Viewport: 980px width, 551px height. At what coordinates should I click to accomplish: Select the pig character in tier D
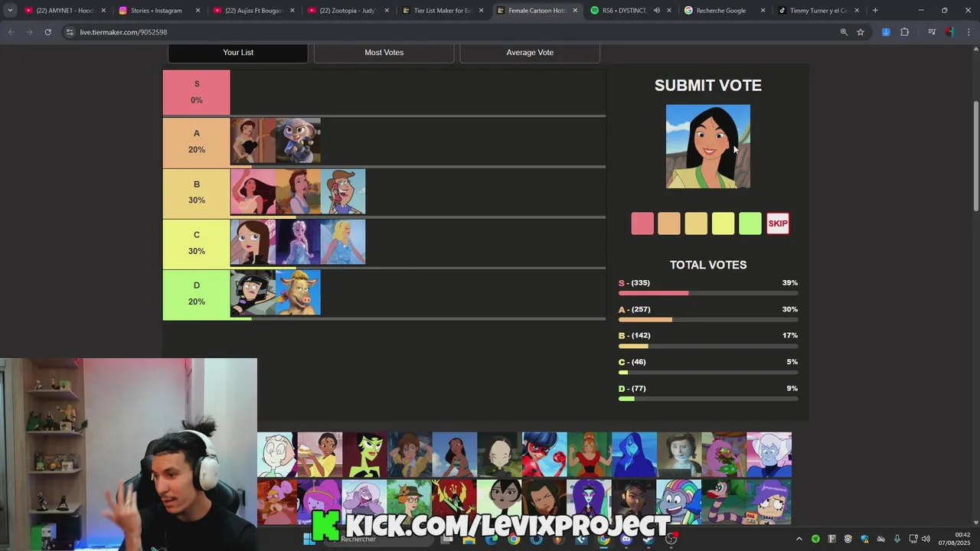pyautogui.click(x=298, y=293)
